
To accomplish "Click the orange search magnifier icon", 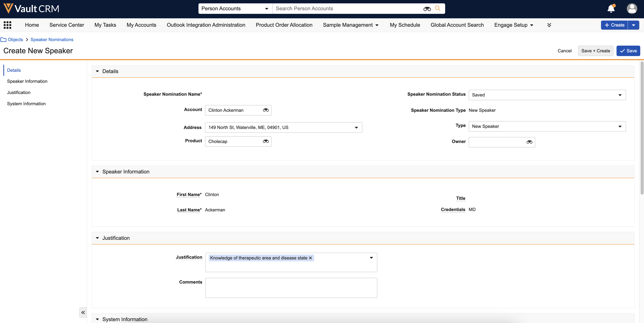I will (437, 8).
